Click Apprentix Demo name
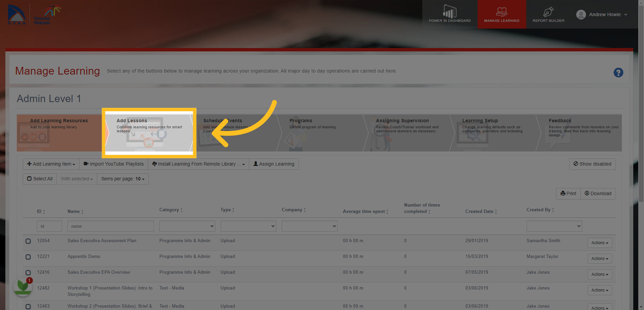This screenshot has width=644, height=310. 84,257
